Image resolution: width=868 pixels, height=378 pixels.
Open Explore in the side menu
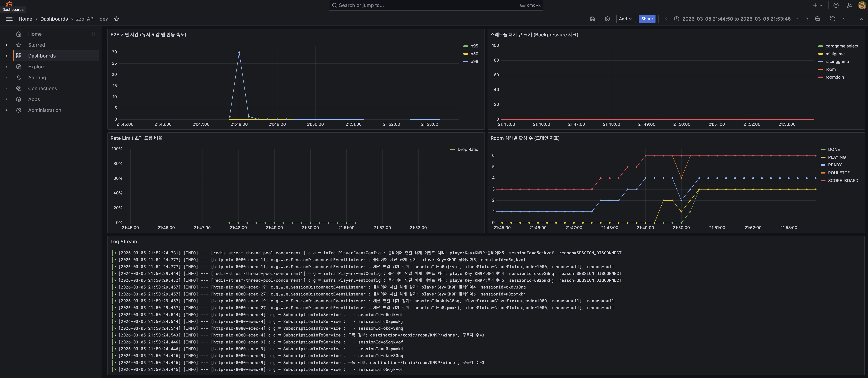coord(36,67)
